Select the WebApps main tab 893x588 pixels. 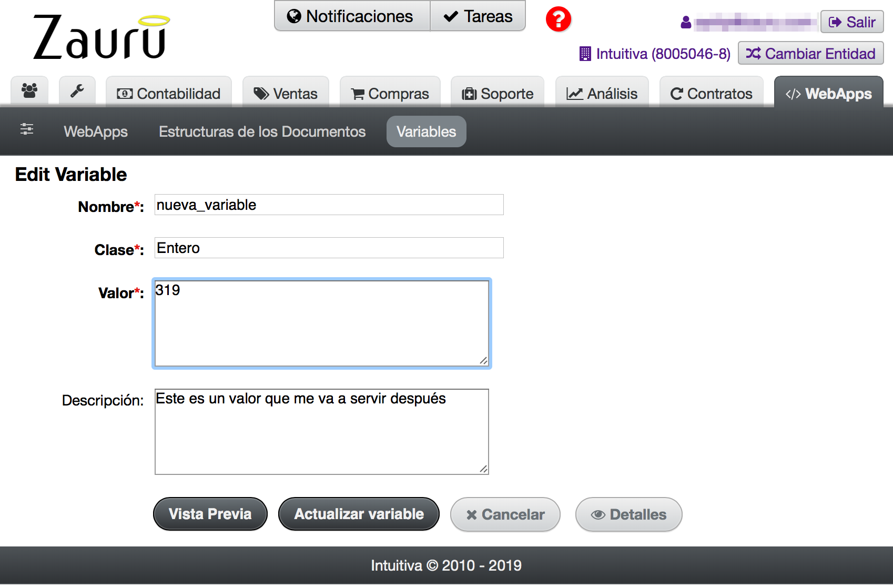click(x=828, y=93)
